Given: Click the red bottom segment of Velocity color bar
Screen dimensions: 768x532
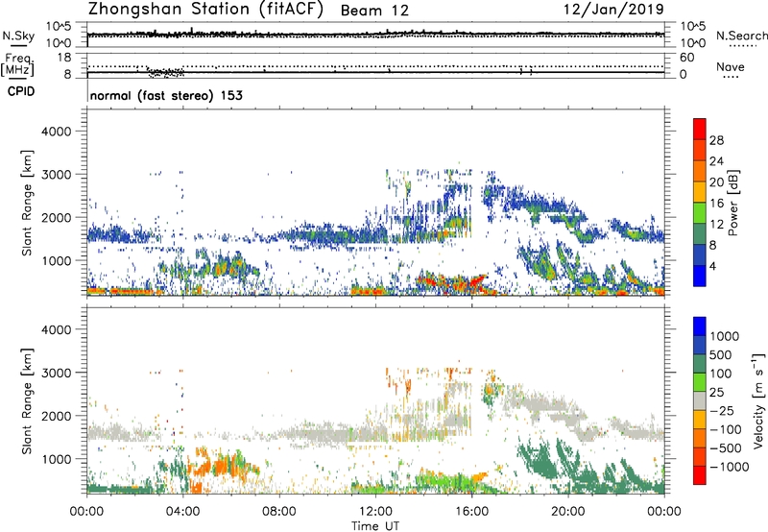Looking at the screenshot, I should (700, 475).
